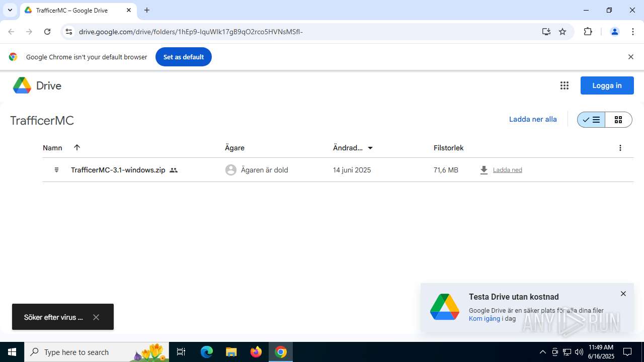Select TrafficerMC-3.1-windows.zip file name

[x=118, y=170]
